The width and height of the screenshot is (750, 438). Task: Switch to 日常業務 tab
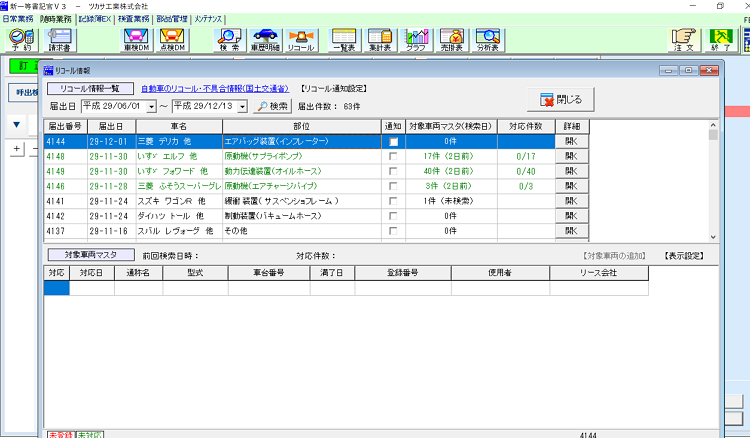tap(18, 19)
